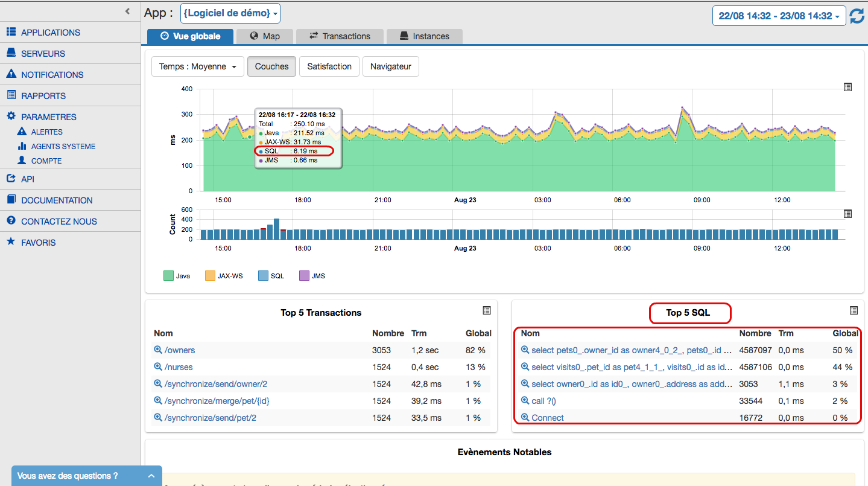The height and width of the screenshot is (486, 868).
Task: Toggle the JAX-WS legend color swatch
Action: 210,276
